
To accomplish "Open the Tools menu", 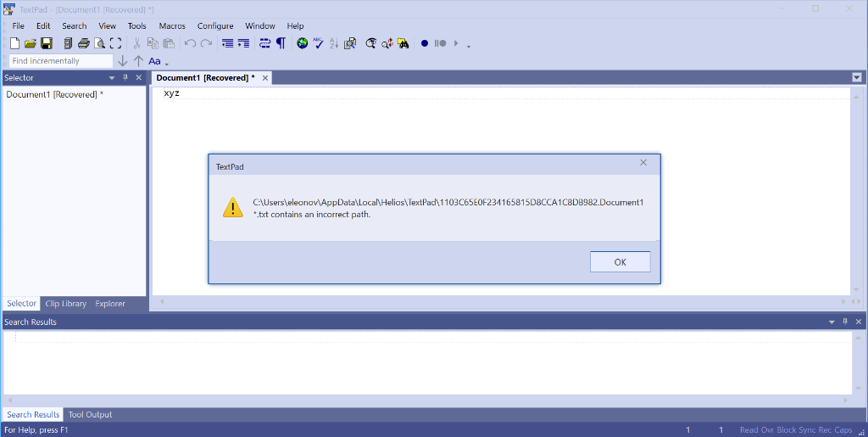I will point(136,26).
